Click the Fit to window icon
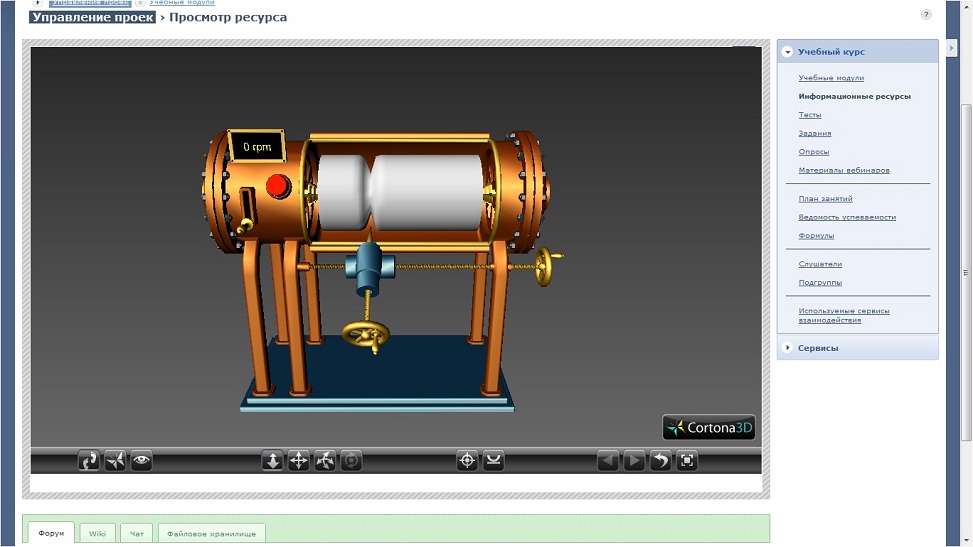 tap(687, 461)
